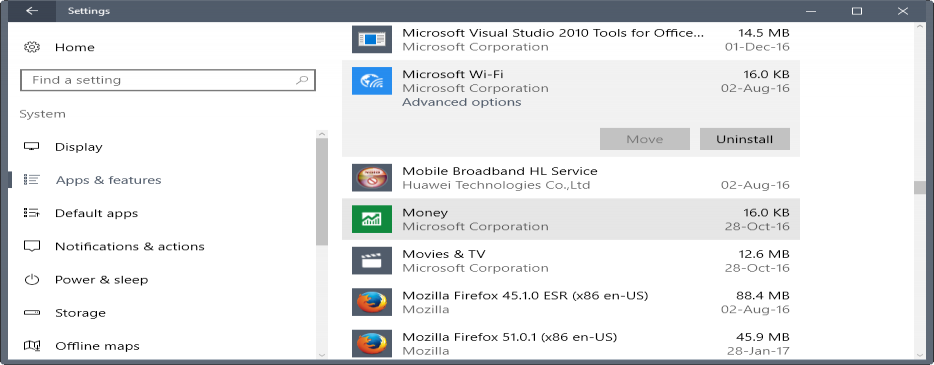
Task: Open Home via the gear icon
Action: pos(32,47)
